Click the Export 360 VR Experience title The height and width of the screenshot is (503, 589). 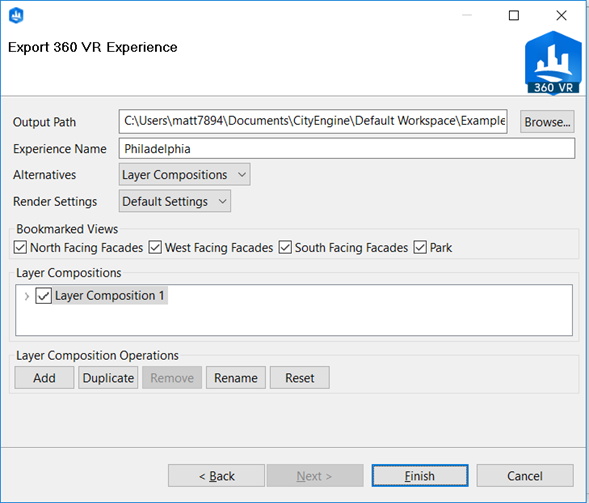click(x=92, y=47)
